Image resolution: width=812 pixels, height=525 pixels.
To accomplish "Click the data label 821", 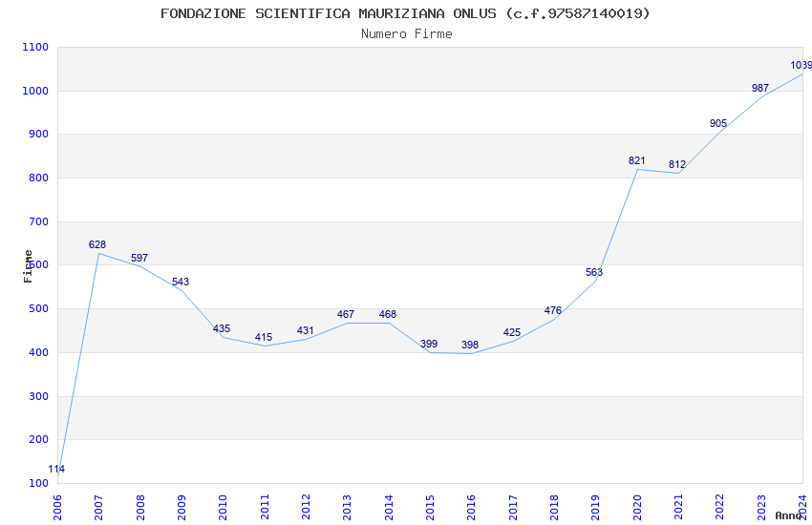I will click(x=637, y=161).
